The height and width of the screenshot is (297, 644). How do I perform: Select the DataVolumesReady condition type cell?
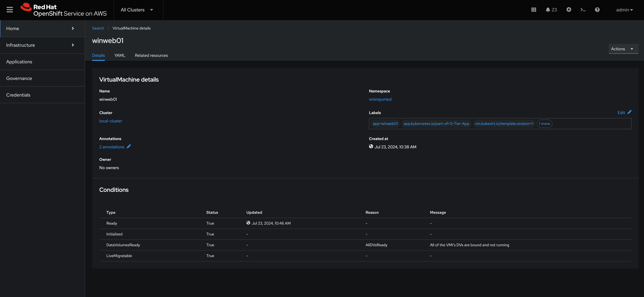click(123, 245)
